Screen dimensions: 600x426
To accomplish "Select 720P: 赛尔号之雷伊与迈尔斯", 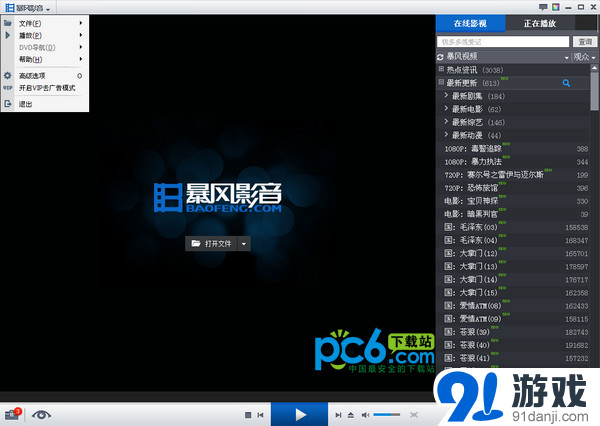I will [513, 175].
